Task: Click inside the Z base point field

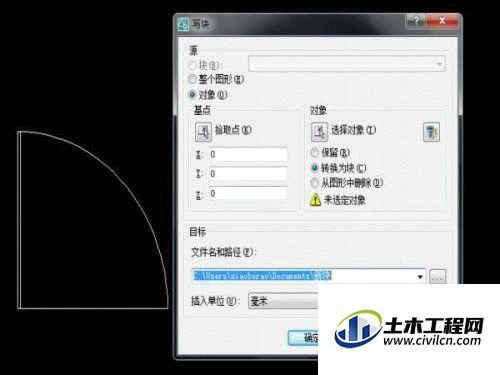Action: (248, 193)
